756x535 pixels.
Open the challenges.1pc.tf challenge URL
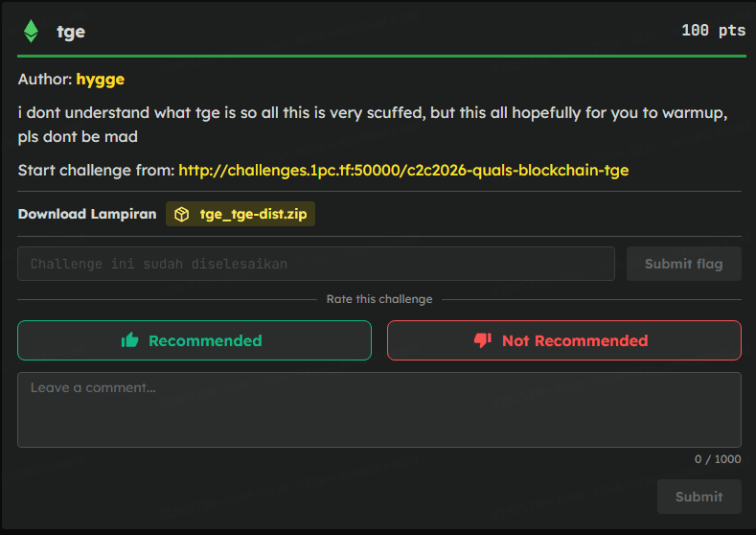403,171
